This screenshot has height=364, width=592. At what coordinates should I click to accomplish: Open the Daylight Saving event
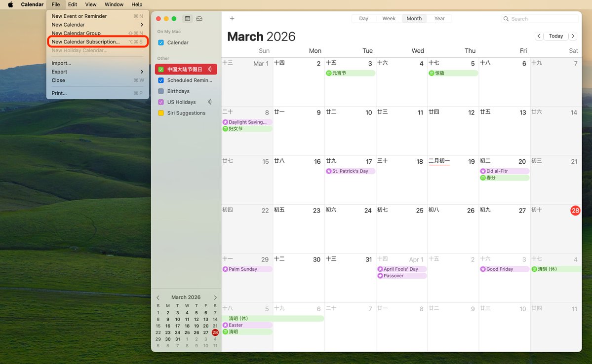click(x=247, y=122)
